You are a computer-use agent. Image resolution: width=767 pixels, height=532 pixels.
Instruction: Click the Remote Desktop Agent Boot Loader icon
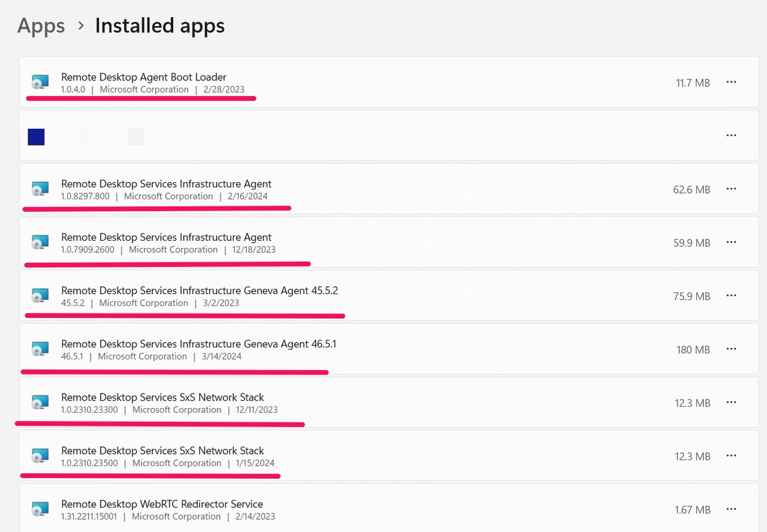(x=40, y=83)
